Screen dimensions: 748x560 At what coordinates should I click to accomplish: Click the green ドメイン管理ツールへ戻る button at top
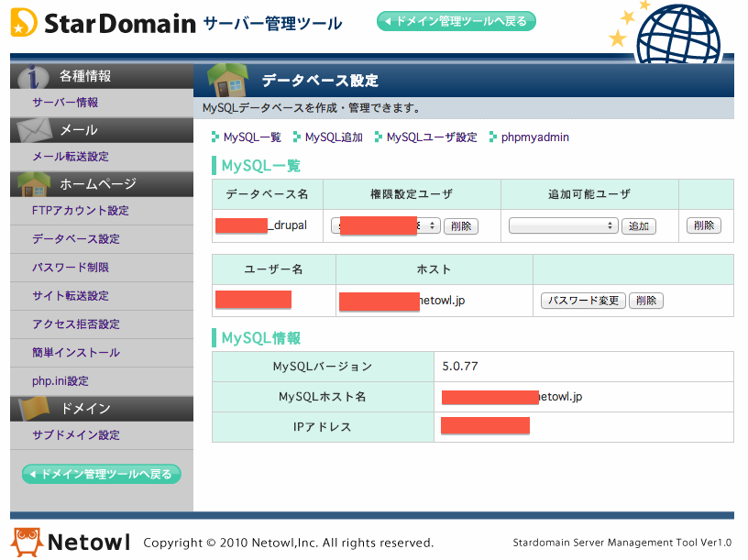click(x=456, y=20)
